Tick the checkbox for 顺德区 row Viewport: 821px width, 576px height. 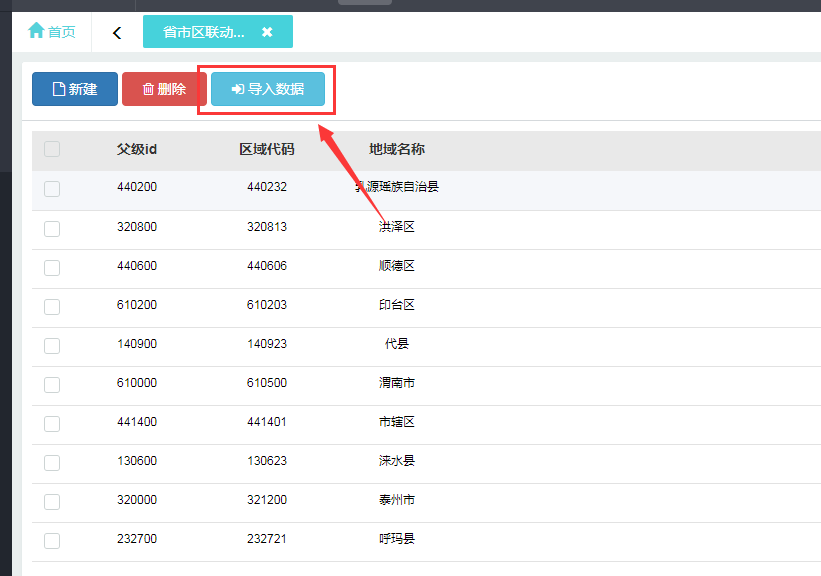pos(52,268)
